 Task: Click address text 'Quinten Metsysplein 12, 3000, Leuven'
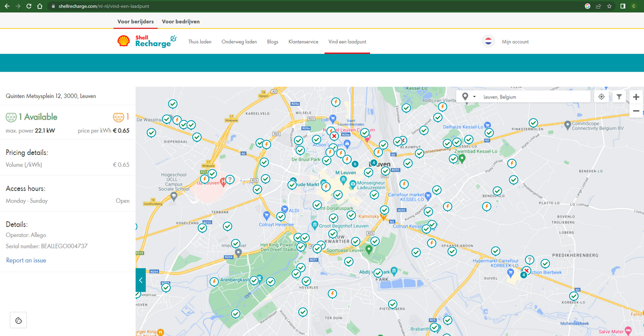(51, 96)
